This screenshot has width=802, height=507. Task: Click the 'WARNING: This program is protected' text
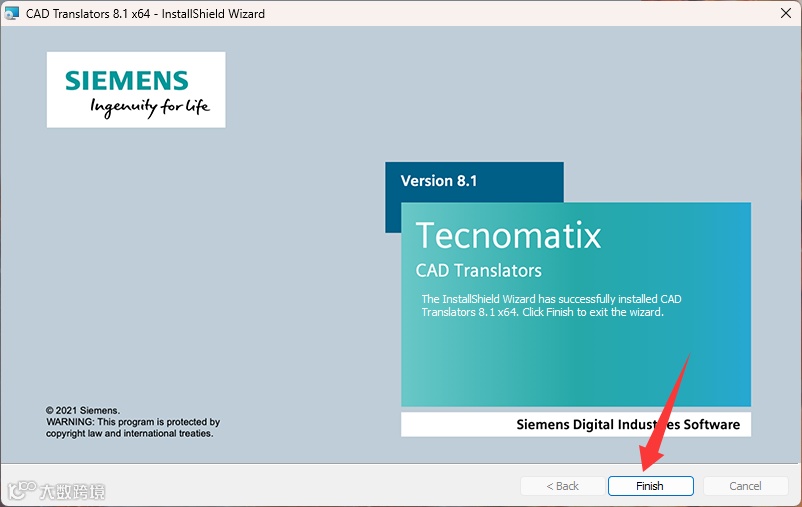[133, 422]
